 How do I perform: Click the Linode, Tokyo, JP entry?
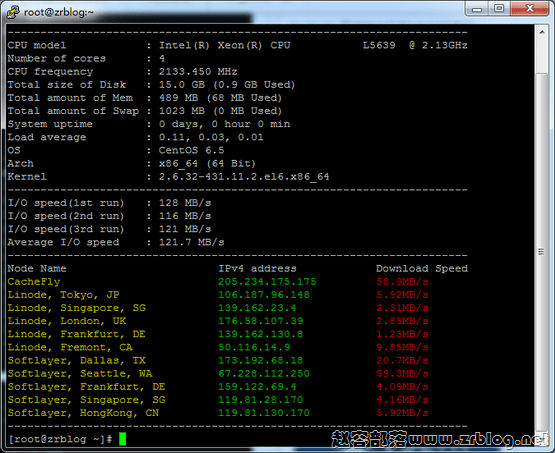63,295
